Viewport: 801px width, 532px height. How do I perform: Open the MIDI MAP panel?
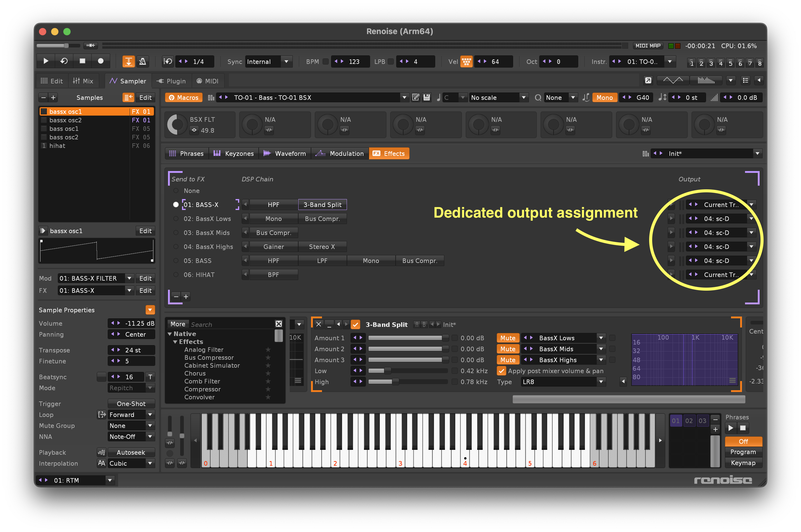(x=647, y=45)
